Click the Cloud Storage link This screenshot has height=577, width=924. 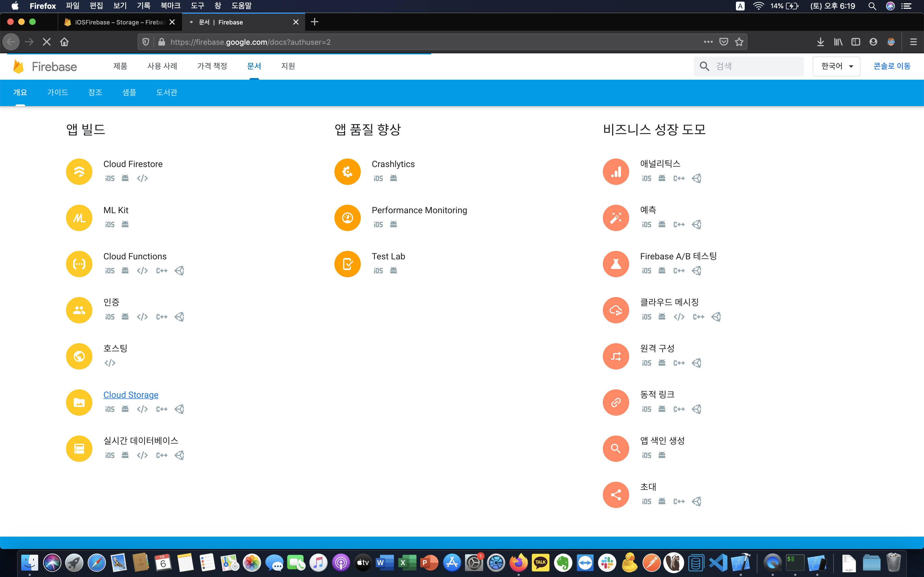click(x=131, y=395)
